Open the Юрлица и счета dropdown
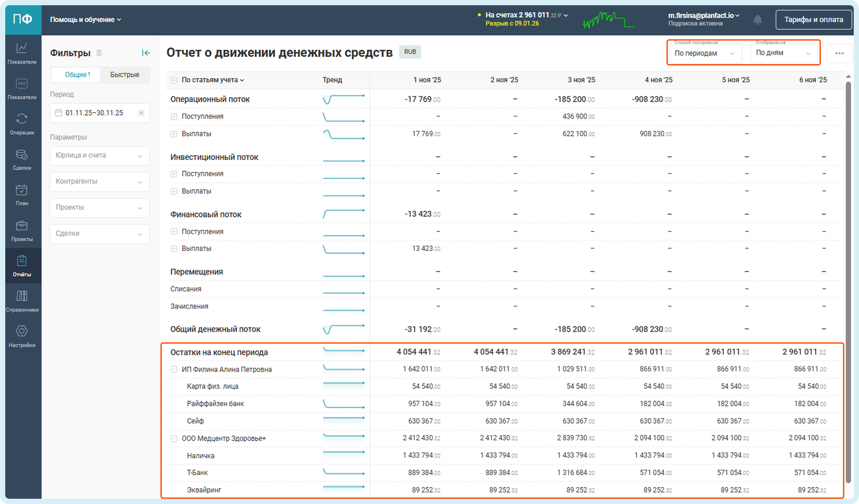 100,156
